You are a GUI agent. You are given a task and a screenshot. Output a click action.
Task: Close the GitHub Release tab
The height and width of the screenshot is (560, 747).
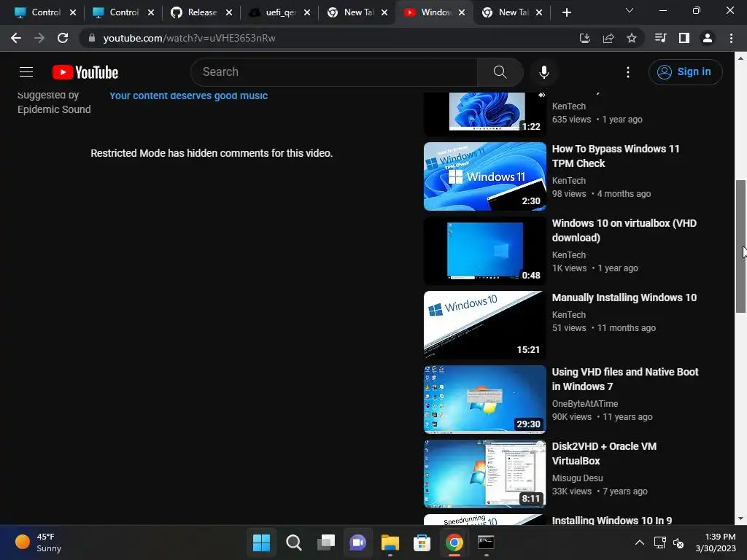click(x=228, y=13)
